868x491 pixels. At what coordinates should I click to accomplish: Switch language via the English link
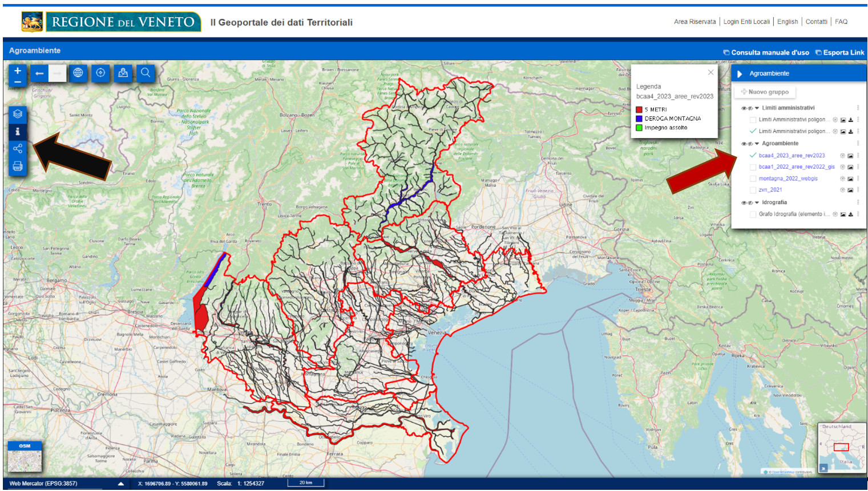point(787,22)
